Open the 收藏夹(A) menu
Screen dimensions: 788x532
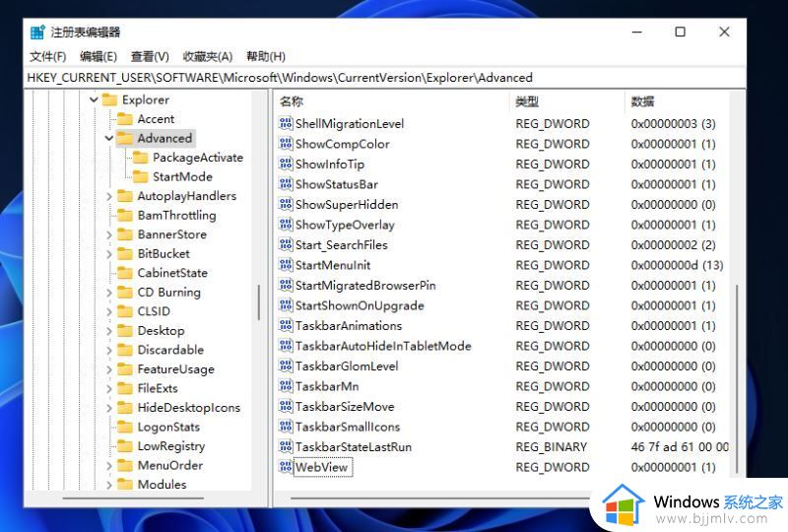click(208, 56)
